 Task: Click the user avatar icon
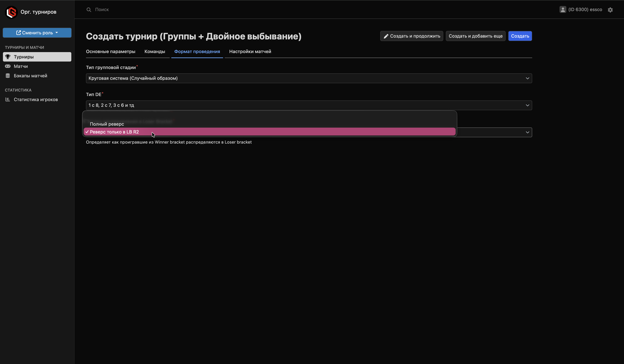click(x=563, y=10)
